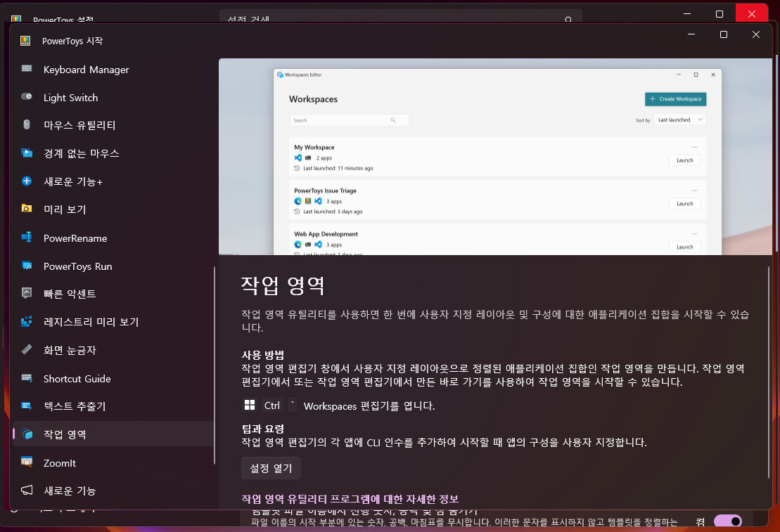The image size is (780, 532).
Task: Click the 미리 보기 folder icon
Action: 27,208
